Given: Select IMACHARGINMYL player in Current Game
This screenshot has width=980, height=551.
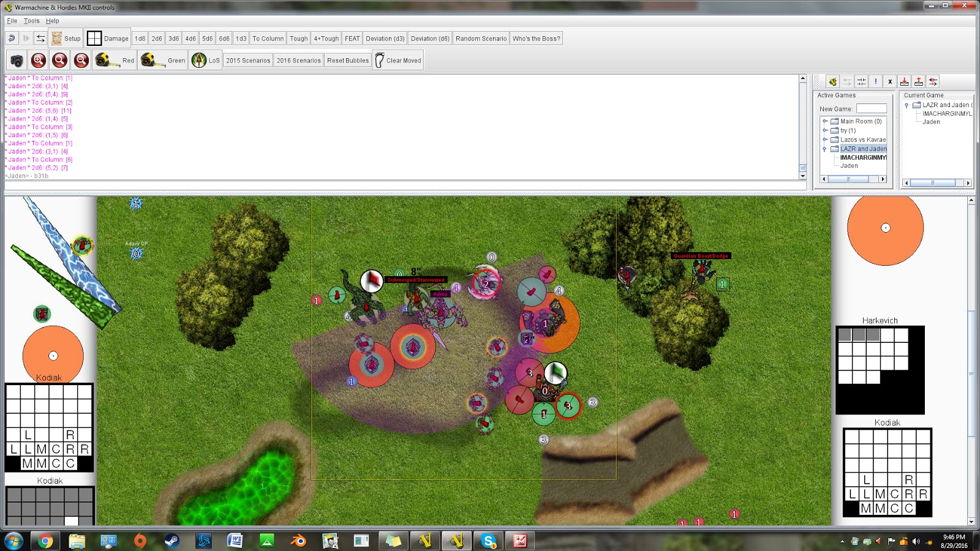Looking at the screenshot, I should tap(948, 113).
